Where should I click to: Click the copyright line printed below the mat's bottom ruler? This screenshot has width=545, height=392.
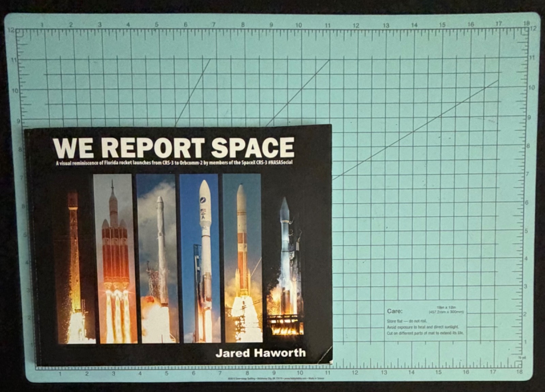(x=275, y=378)
